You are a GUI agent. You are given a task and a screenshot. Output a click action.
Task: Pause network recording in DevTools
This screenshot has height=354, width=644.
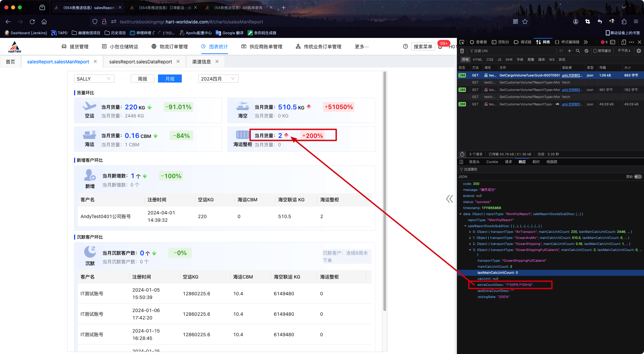coord(561,51)
